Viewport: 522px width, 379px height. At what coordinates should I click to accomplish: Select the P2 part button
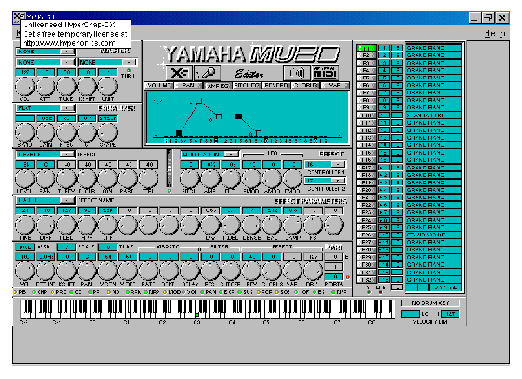[366, 55]
